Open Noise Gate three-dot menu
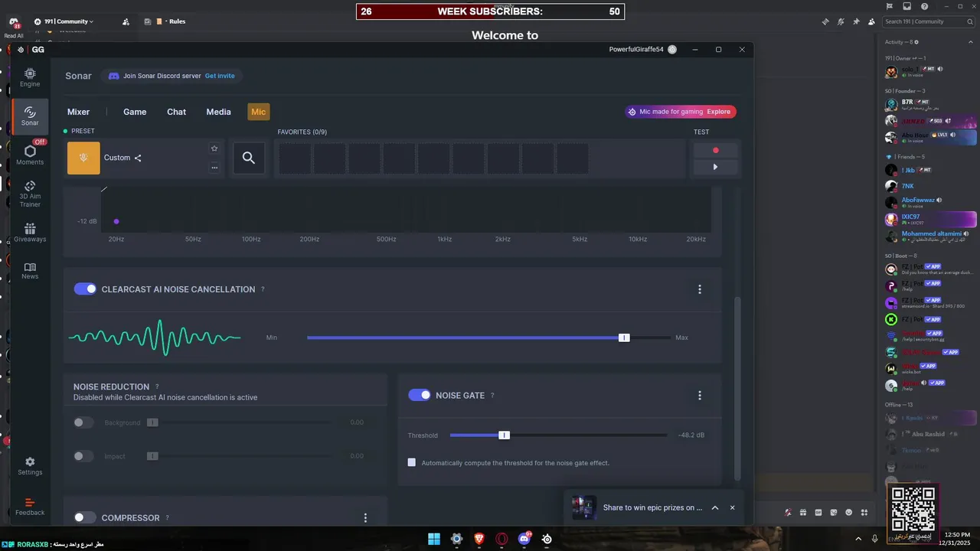 (x=699, y=396)
